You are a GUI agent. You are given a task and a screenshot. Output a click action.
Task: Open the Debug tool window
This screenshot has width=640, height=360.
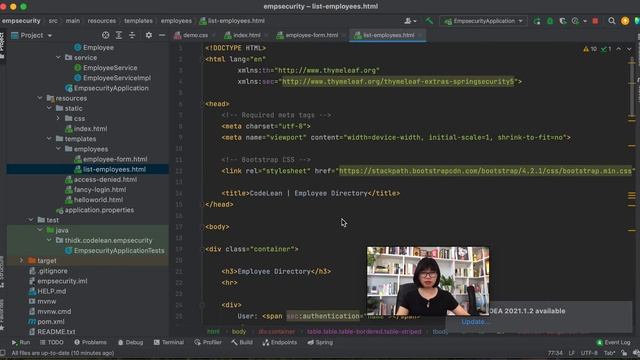click(x=130, y=342)
